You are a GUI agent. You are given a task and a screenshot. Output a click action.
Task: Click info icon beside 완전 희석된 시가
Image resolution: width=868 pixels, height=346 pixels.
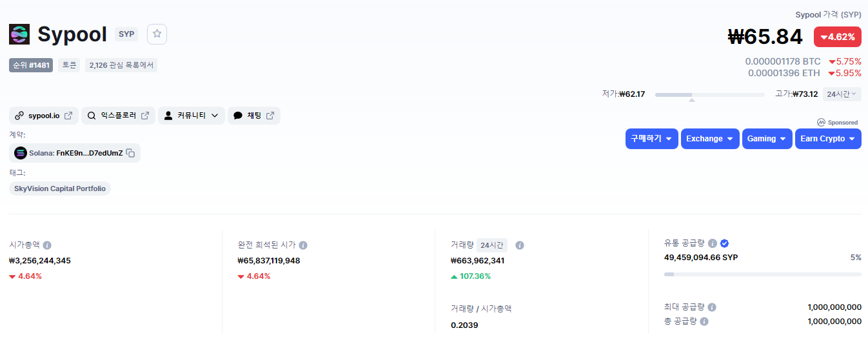303,245
